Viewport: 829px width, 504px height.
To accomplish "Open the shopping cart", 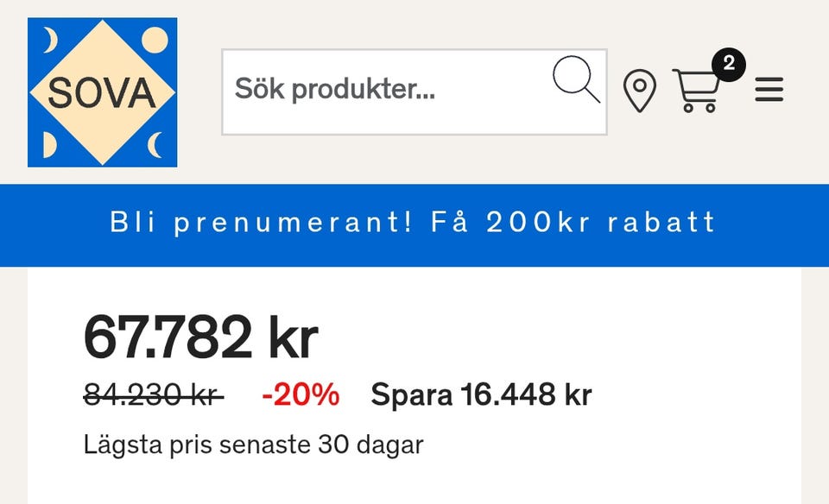I will (696, 91).
